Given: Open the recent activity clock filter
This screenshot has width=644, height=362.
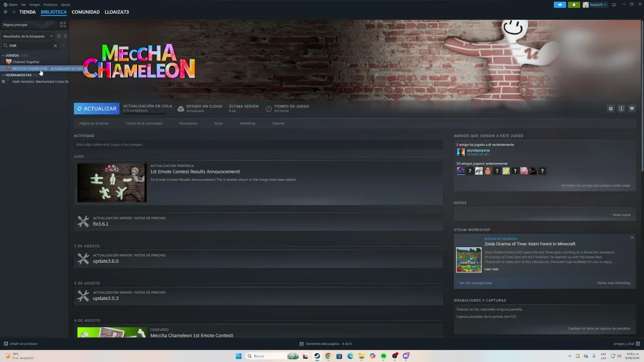Looking at the screenshot, I should pyautogui.click(x=59, y=36).
